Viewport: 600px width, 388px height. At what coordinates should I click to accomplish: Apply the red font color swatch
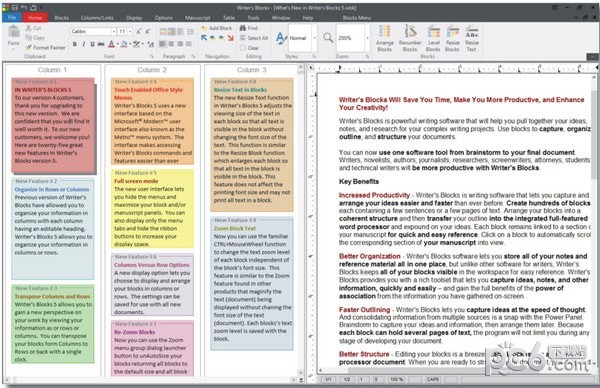pos(111,44)
